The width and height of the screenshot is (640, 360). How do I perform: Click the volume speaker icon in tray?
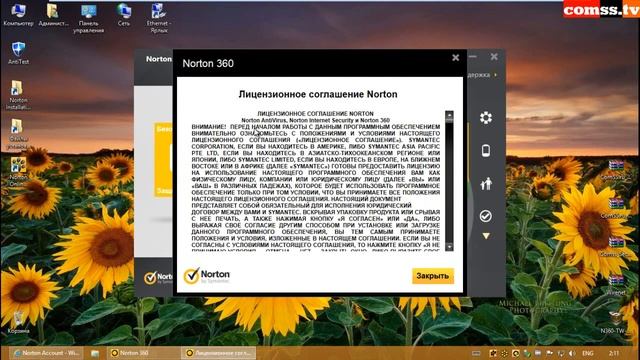[572, 353]
